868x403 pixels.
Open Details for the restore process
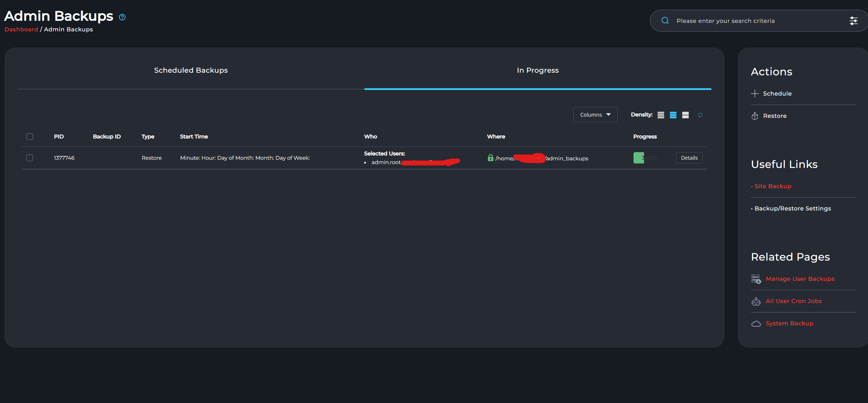[x=689, y=158]
